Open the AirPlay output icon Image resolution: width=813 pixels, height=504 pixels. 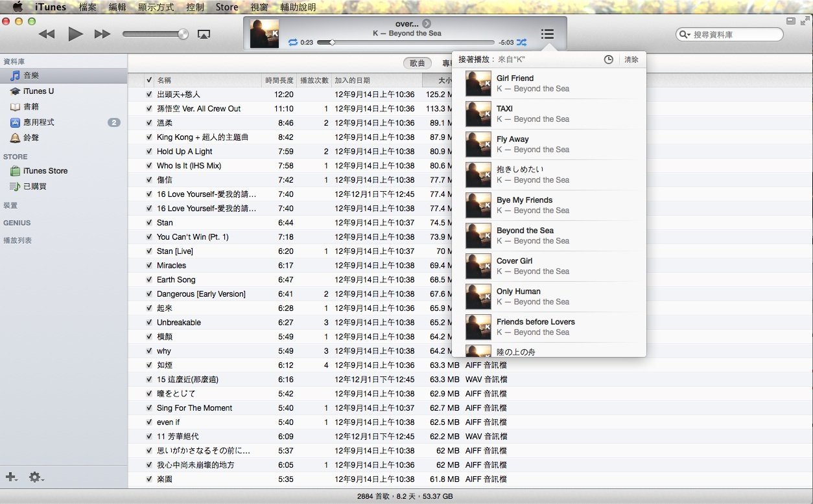204,34
